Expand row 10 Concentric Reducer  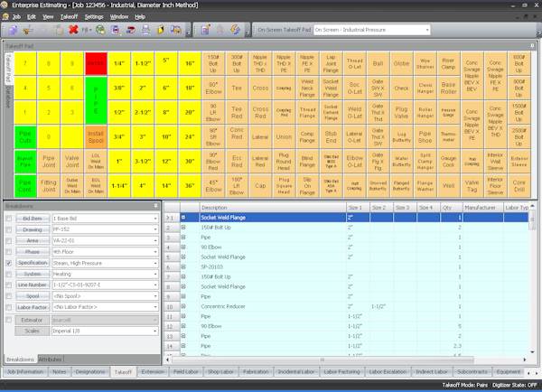(183, 306)
